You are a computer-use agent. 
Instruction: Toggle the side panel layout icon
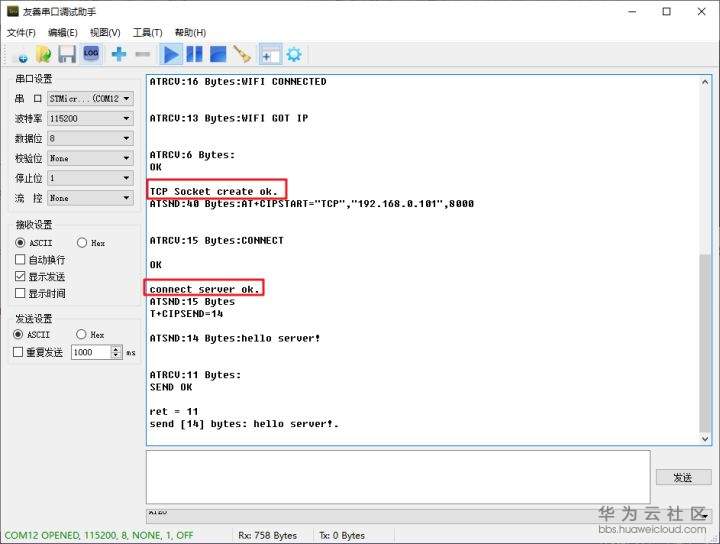pos(270,55)
